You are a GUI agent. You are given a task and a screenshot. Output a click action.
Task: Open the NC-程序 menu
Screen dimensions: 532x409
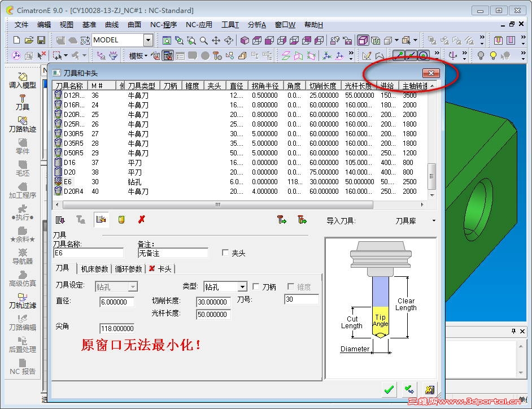[164, 25]
